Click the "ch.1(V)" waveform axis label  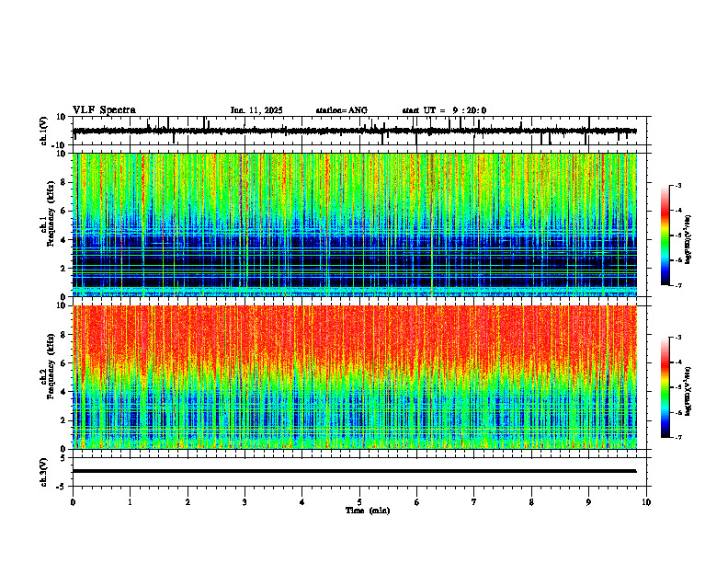coord(44,131)
